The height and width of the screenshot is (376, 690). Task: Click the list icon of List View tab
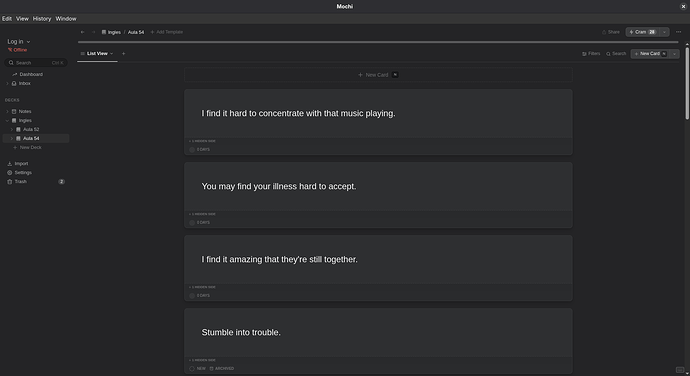(83, 54)
